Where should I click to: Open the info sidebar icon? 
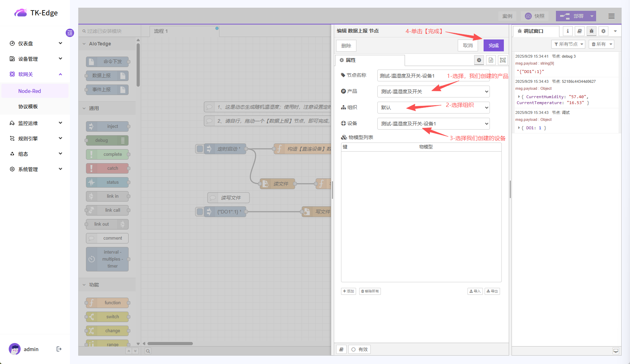(568, 31)
